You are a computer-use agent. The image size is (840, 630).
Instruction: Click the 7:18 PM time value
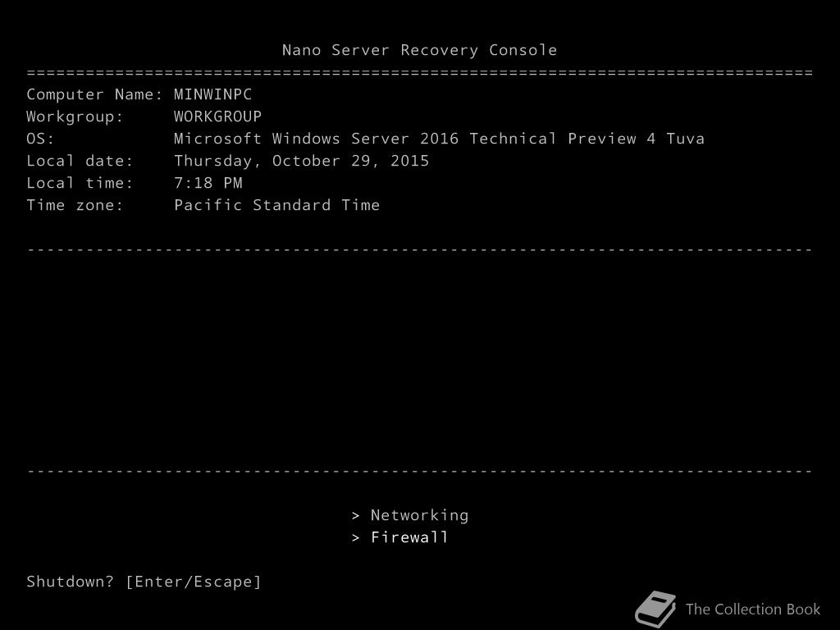(208, 183)
